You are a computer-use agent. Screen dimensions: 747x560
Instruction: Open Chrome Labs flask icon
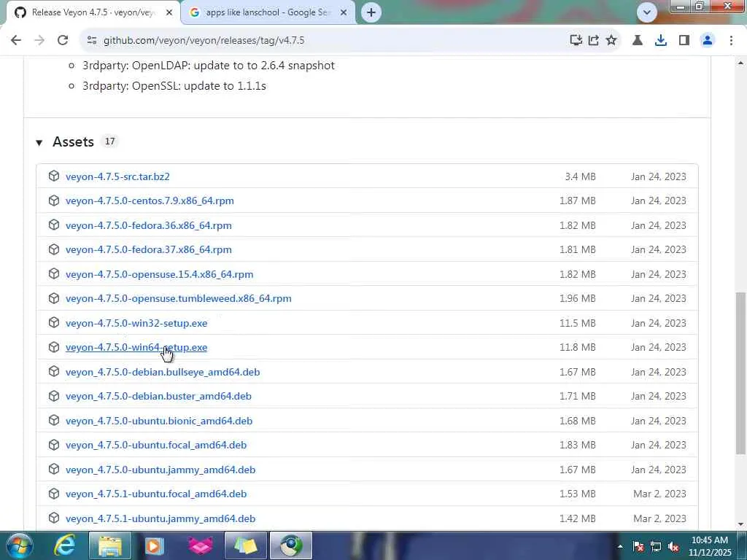(x=638, y=41)
